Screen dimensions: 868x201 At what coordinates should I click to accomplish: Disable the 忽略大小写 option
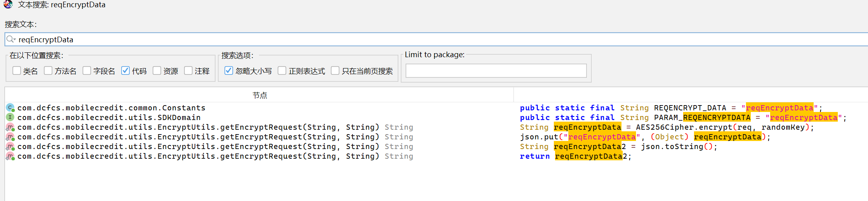tap(228, 71)
